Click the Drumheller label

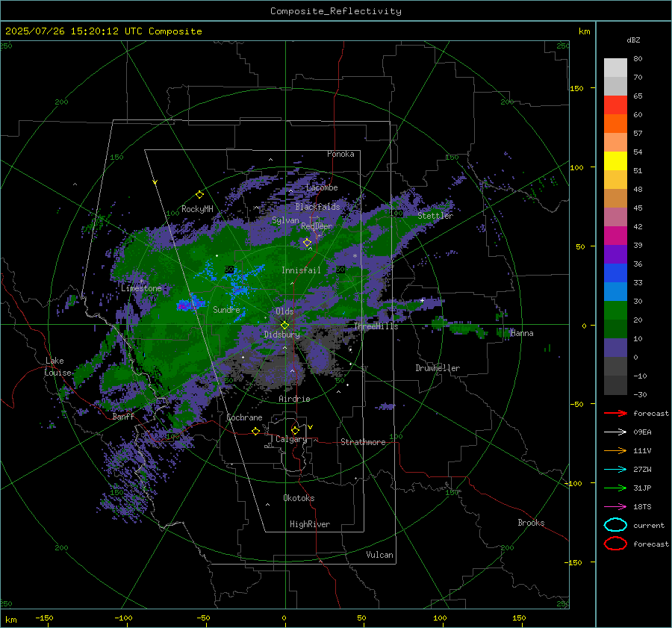coord(438,368)
